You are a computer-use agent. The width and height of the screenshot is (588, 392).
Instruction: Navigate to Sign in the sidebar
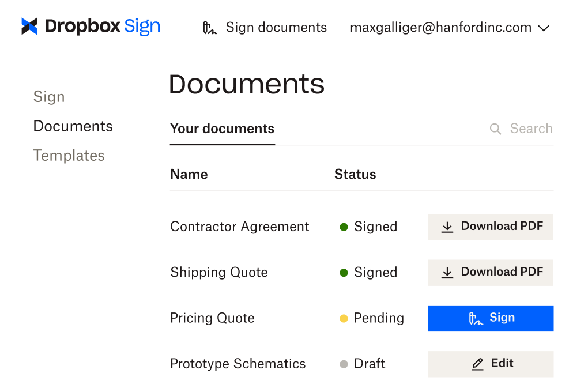(x=48, y=97)
